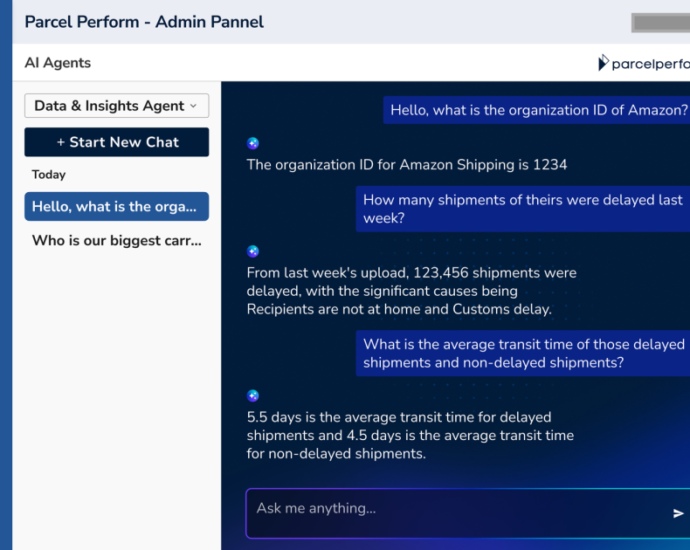Open the 'Who is our biggest carr...' chat

[x=117, y=240]
